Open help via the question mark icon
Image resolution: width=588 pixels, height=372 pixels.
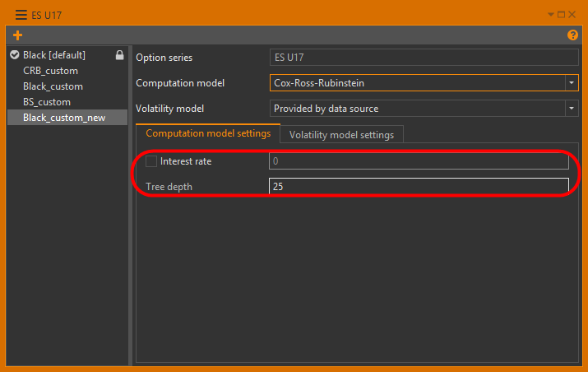pyautogui.click(x=572, y=35)
